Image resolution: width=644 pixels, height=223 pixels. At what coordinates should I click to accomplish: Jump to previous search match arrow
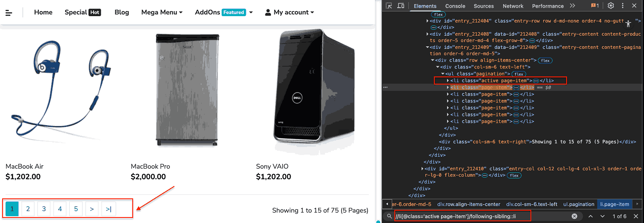590,216
